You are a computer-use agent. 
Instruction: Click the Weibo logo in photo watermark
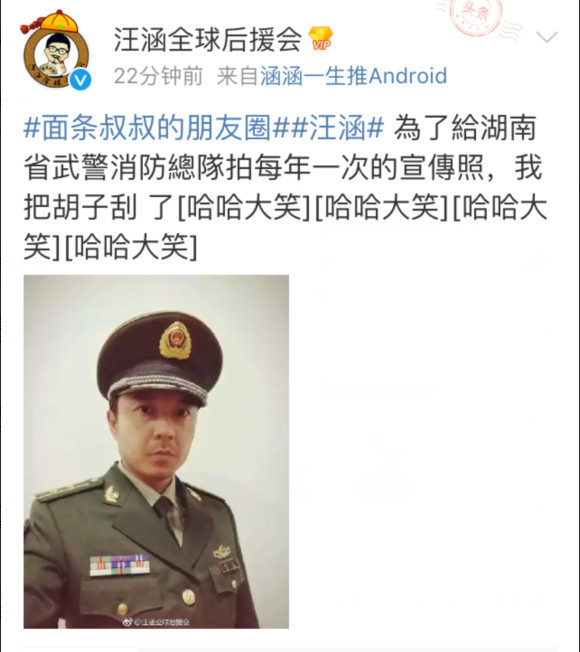click(x=127, y=622)
